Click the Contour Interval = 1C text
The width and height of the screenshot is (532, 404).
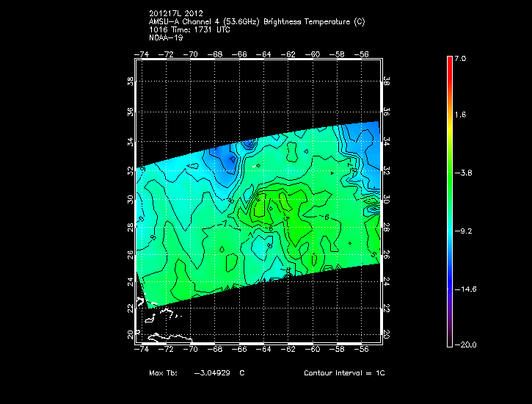coord(344,373)
